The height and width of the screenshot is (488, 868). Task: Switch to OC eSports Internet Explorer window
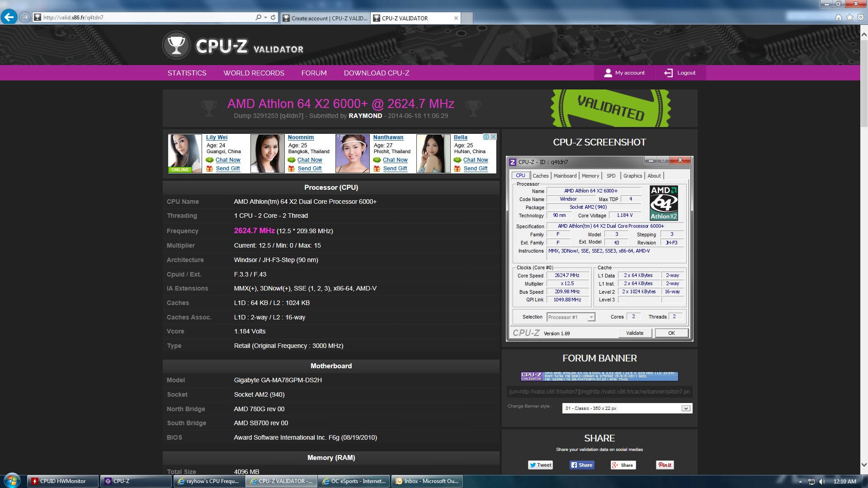(354, 481)
